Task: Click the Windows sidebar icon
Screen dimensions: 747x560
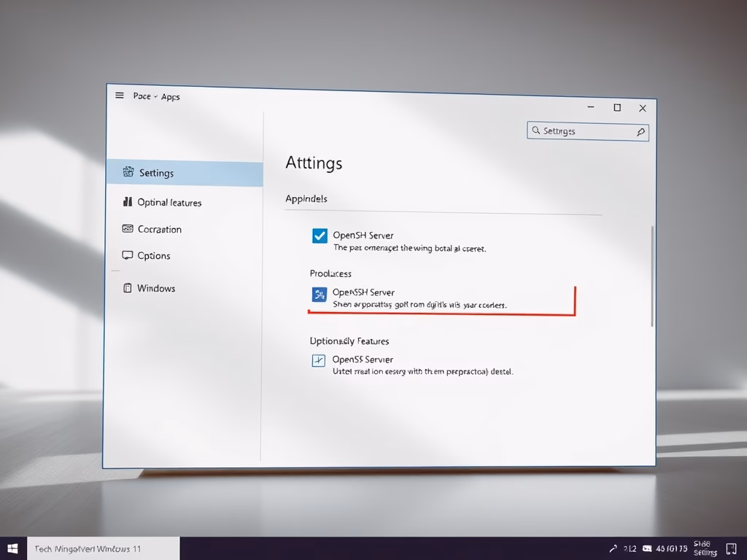Action: coord(127,287)
